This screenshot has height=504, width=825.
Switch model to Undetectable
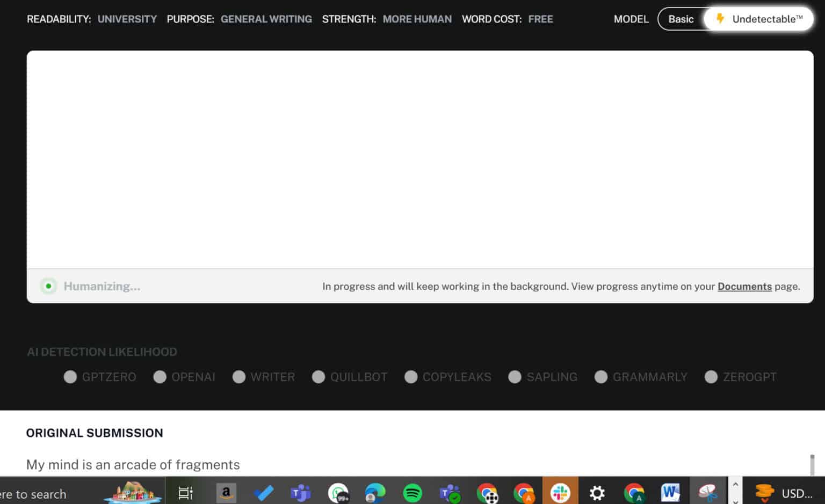[x=759, y=19]
